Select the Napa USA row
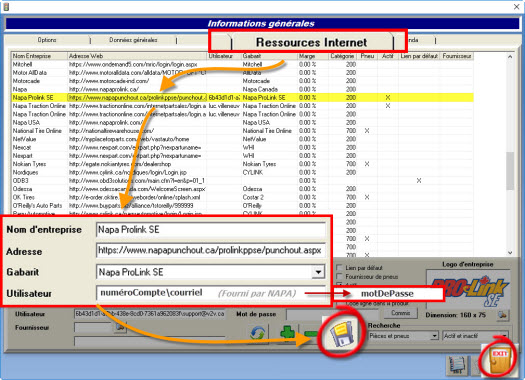The height and width of the screenshot is (380, 525). click(242, 123)
